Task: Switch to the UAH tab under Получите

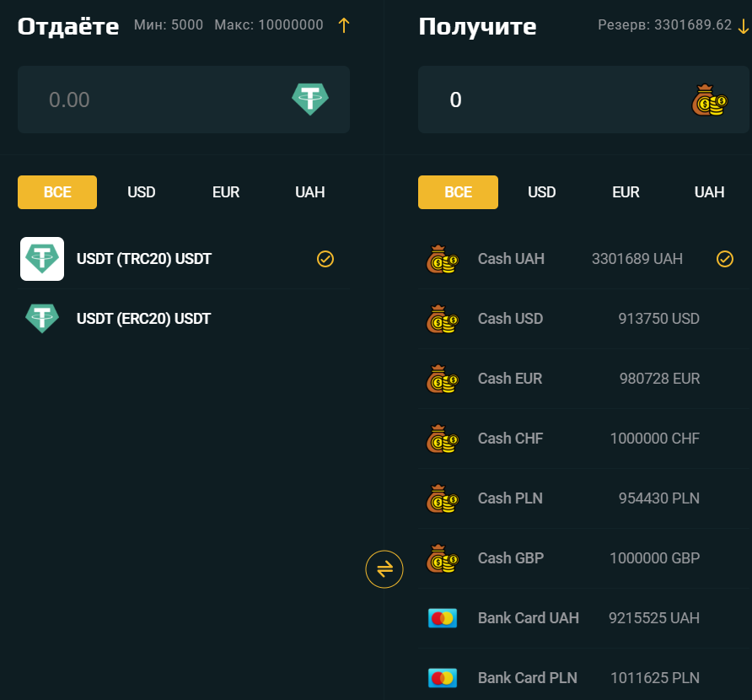Action: [x=709, y=192]
